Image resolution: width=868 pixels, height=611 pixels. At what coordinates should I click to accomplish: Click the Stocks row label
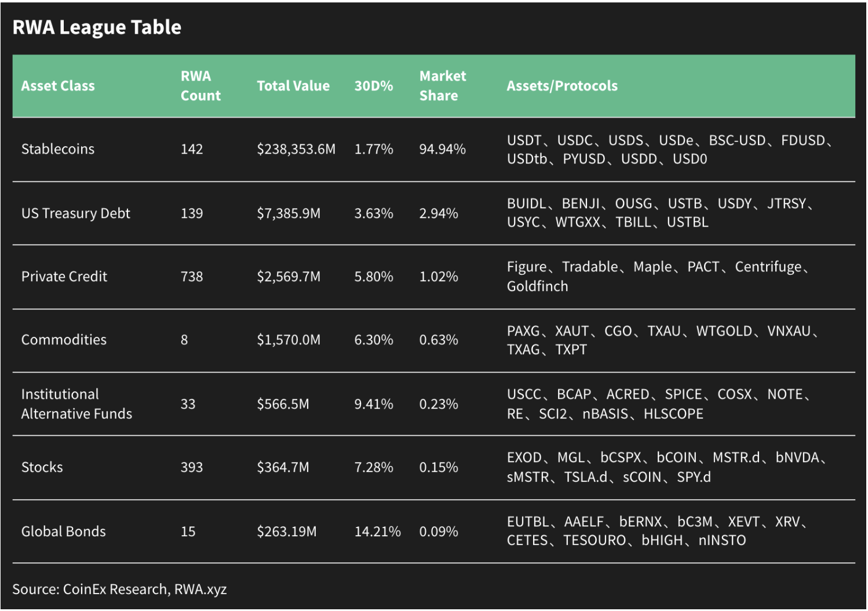[42, 467]
